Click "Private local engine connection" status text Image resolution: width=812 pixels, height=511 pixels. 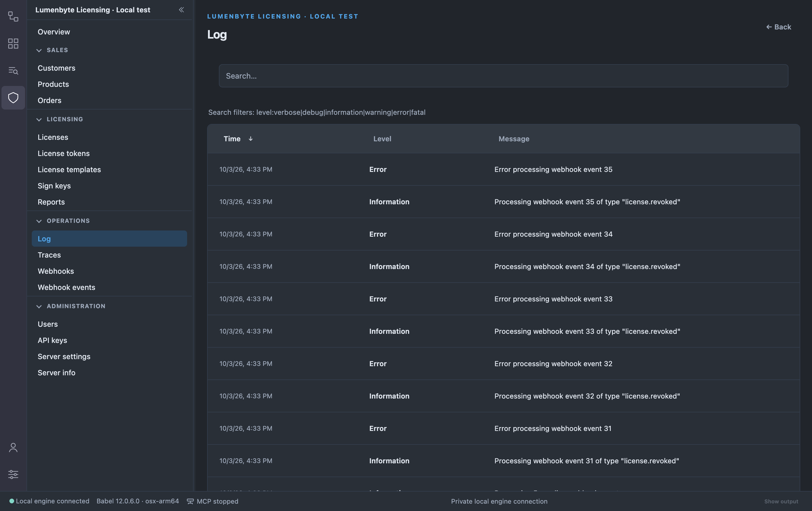[x=499, y=502]
